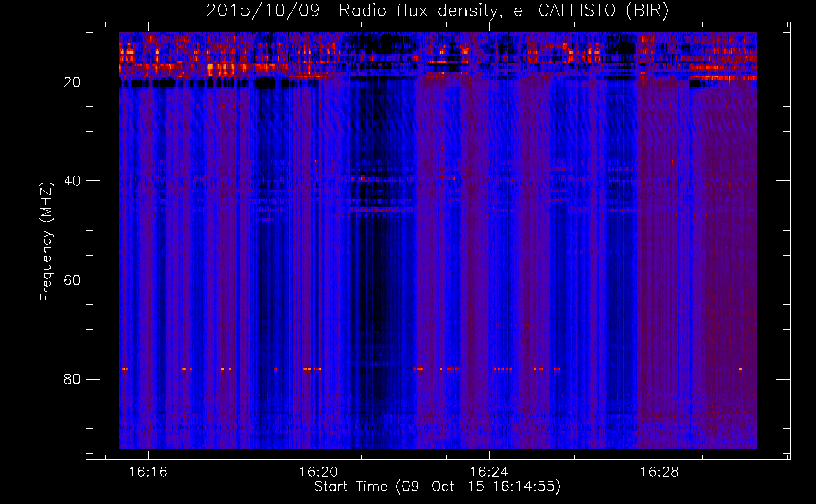Click the '40' frequency tick label
The width and height of the screenshot is (816, 504).
point(72,181)
